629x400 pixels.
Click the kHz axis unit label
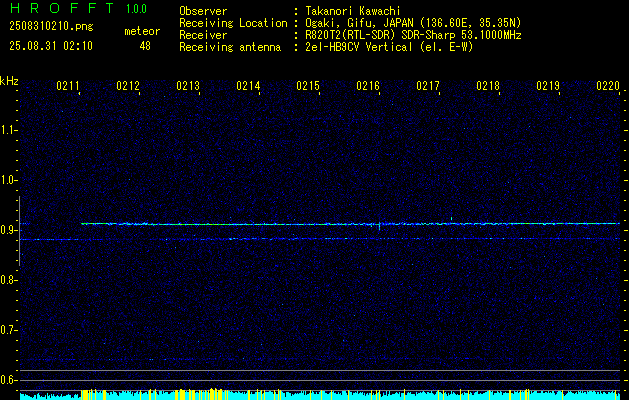9,81
